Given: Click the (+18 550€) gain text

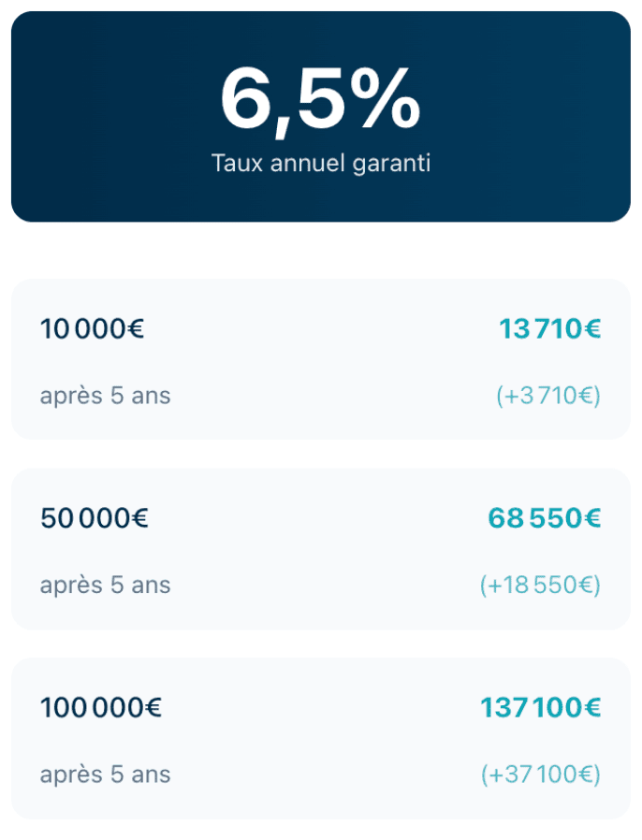Looking at the screenshot, I should click(x=540, y=586).
